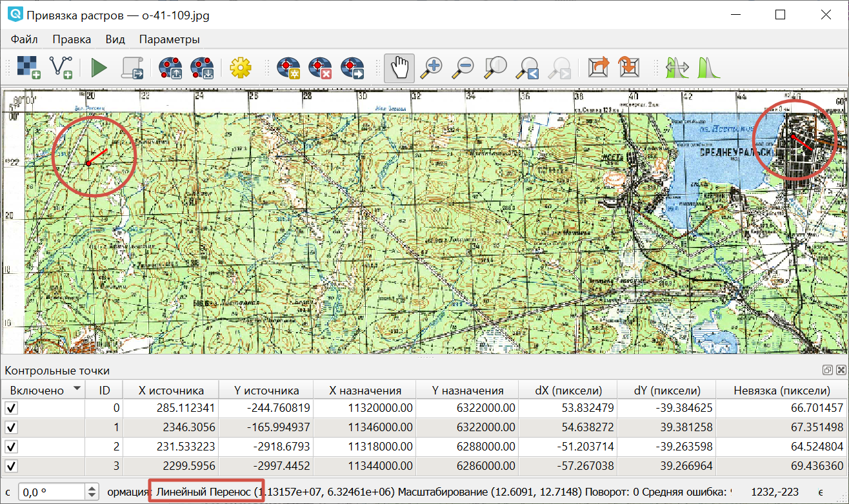Open the Файл menu
The height and width of the screenshot is (504, 849).
point(25,39)
